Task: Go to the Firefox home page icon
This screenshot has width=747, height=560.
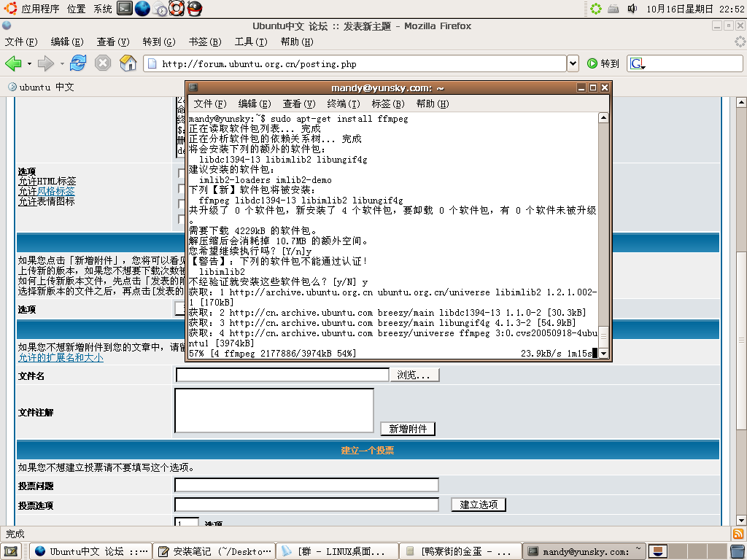Action: pos(128,63)
